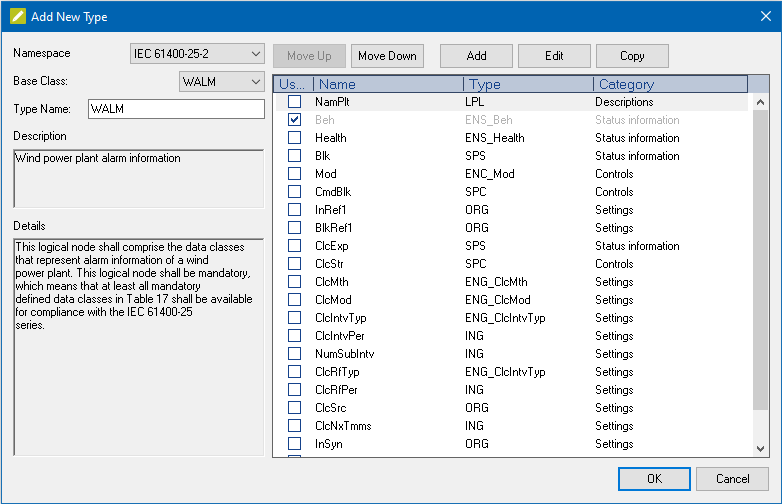Select the NumSubIntv row name
782x504 pixels.
[345, 353]
